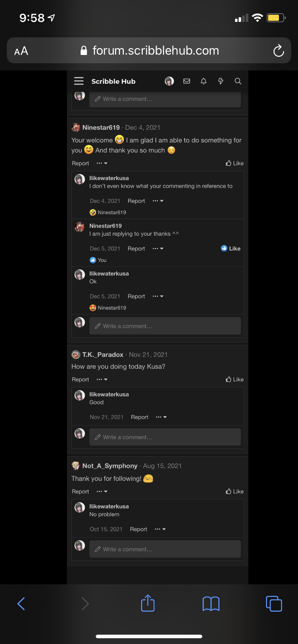Tap the Safari share icon
Screen dimensions: 298x644
coord(148,603)
